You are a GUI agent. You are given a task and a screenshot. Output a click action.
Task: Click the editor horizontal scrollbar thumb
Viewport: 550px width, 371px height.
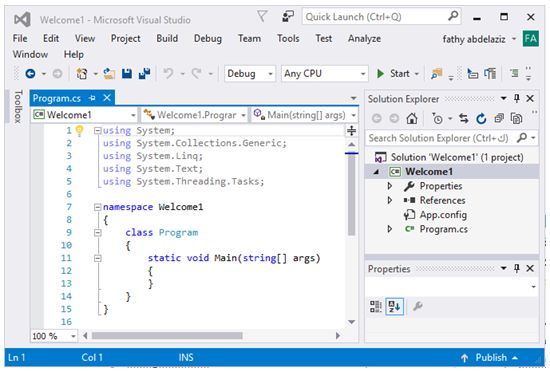click(167, 336)
